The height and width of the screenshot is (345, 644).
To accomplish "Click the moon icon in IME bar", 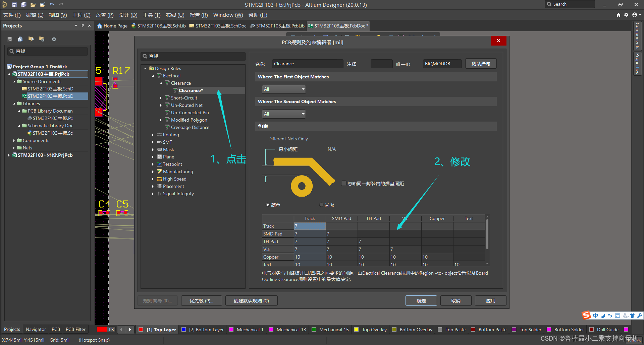I will (603, 316).
